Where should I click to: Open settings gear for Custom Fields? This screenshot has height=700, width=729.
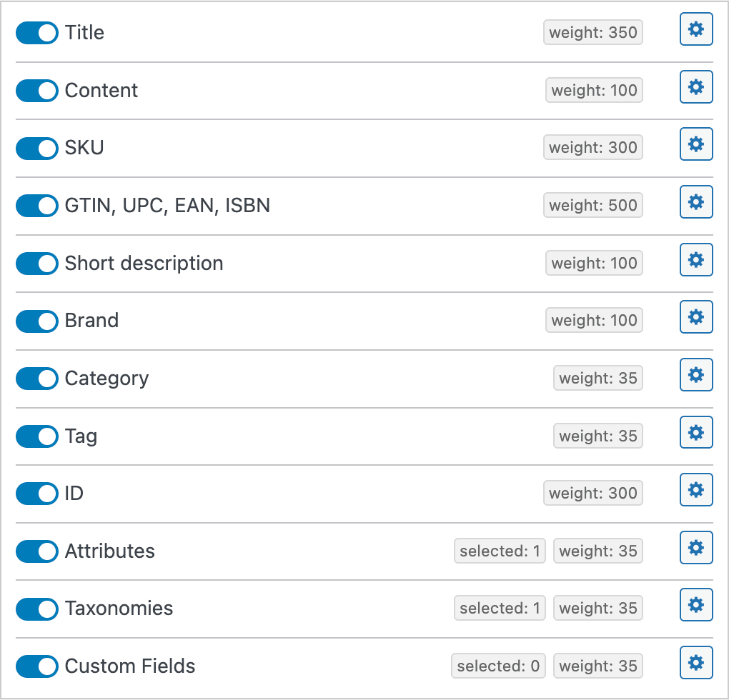pyautogui.click(x=696, y=662)
